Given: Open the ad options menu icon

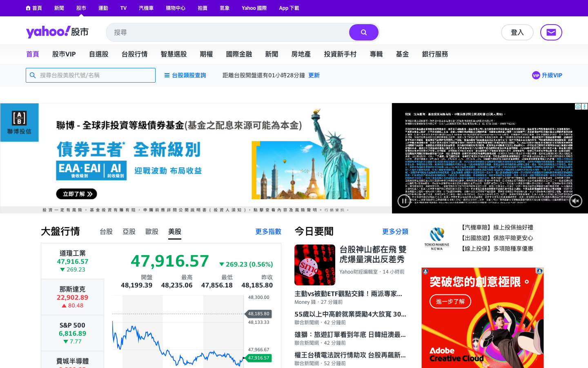Looking at the screenshot, I should (x=585, y=106).
